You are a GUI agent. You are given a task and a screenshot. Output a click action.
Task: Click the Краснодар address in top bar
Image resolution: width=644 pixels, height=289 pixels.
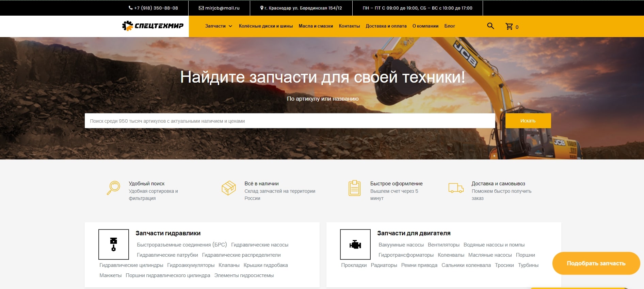tap(301, 8)
